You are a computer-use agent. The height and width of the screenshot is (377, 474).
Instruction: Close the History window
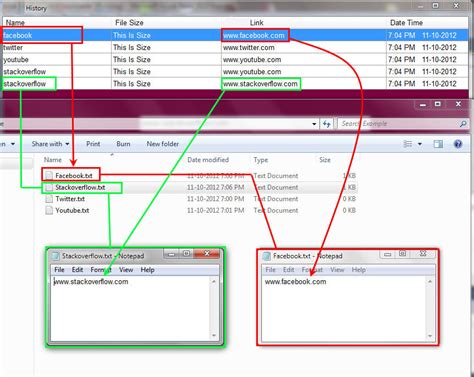pos(456,6)
